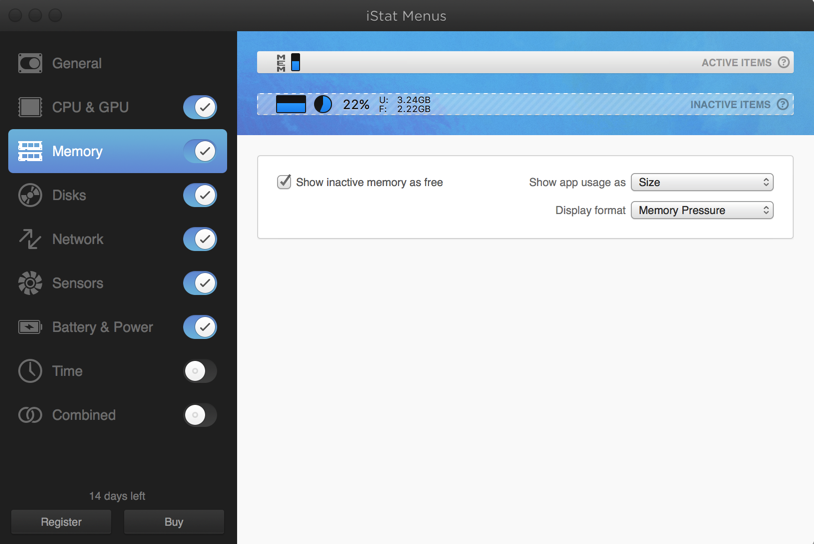Viewport: 814px width, 544px height.
Task: Open the General section
Action: 117,63
